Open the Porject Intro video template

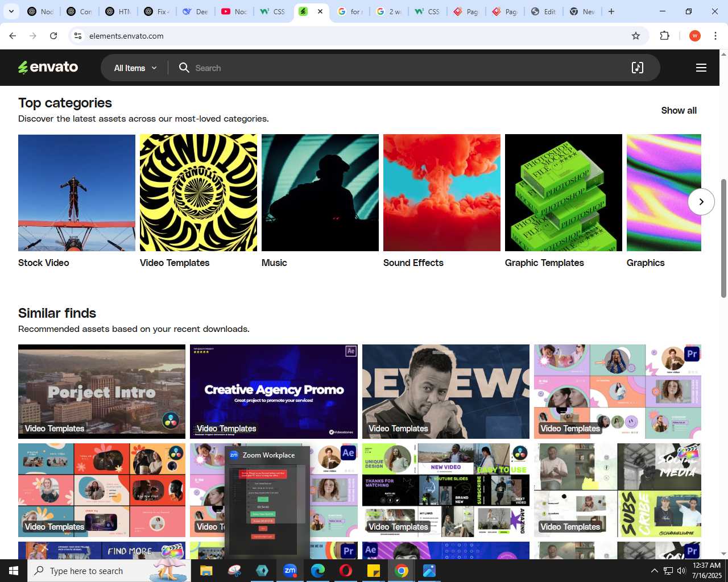point(102,392)
